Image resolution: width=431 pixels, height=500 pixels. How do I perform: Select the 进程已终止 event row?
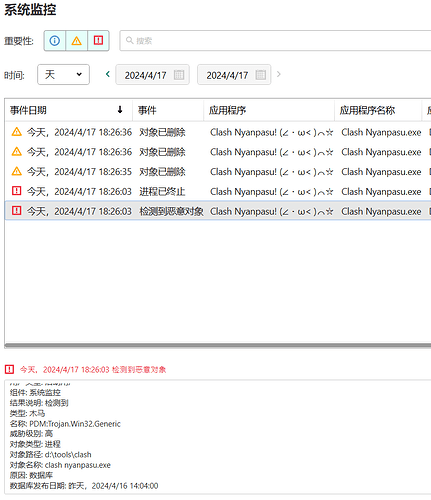click(218, 191)
